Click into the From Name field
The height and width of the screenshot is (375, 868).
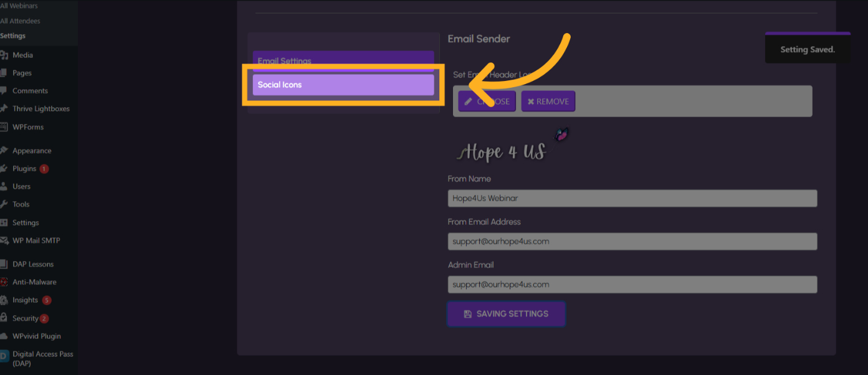632,198
